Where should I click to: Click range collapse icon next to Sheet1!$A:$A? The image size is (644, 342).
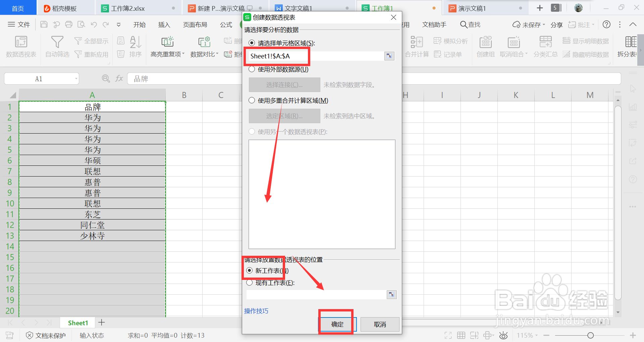[389, 56]
